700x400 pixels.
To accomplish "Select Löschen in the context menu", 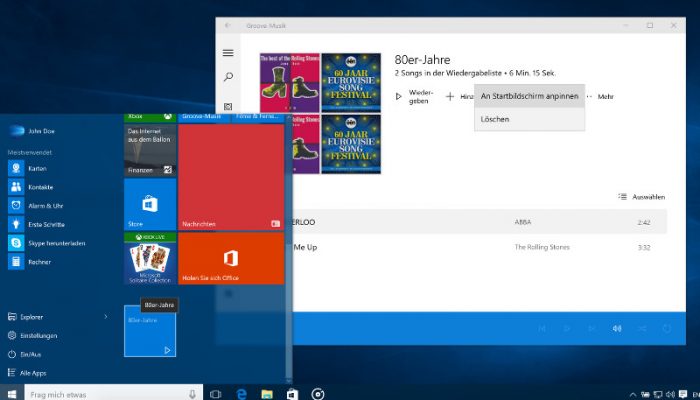I will click(x=529, y=119).
